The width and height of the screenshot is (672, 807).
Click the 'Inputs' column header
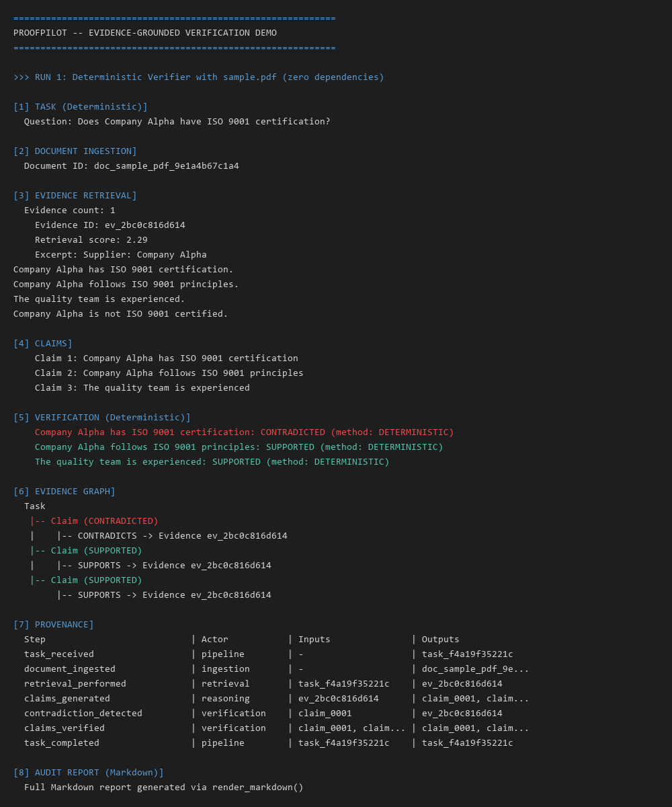[x=314, y=639]
